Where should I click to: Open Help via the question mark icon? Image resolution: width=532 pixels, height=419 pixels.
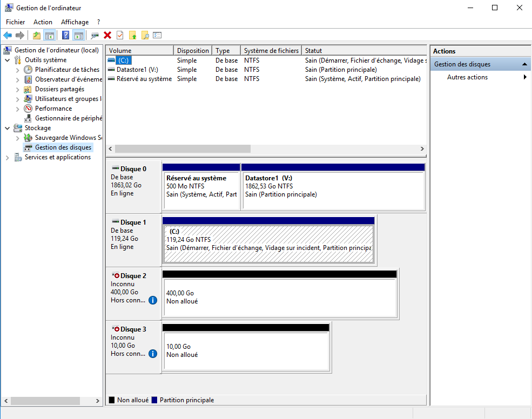[x=65, y=35]
